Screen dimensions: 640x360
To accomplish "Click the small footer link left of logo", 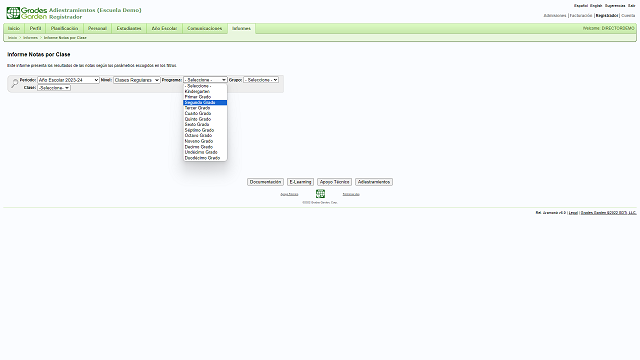I will click(x=289, y=194).
